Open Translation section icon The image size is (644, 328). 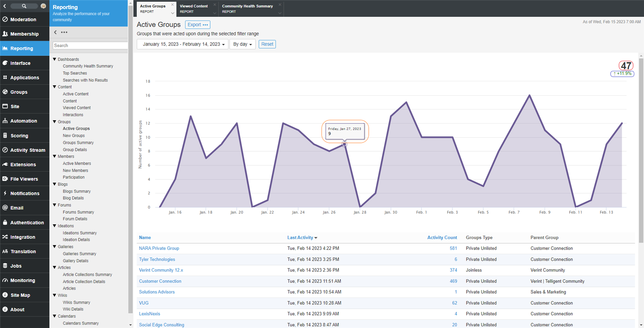click(x=5, y=252)
